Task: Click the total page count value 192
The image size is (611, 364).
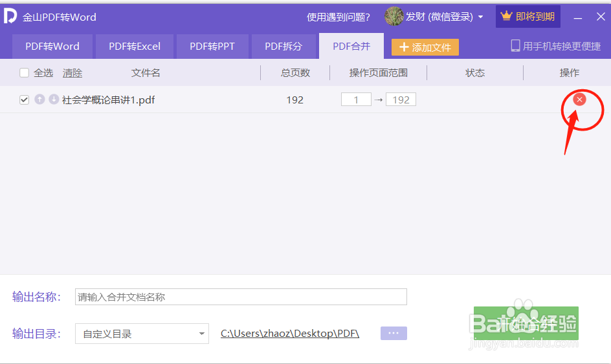Action: coord(295,100)
